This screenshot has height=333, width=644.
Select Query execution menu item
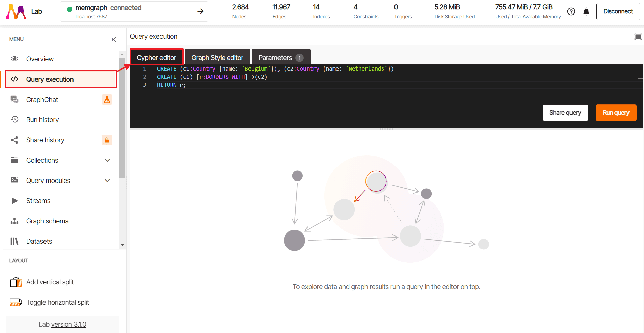pyautogui.click(x=61, y=79)
